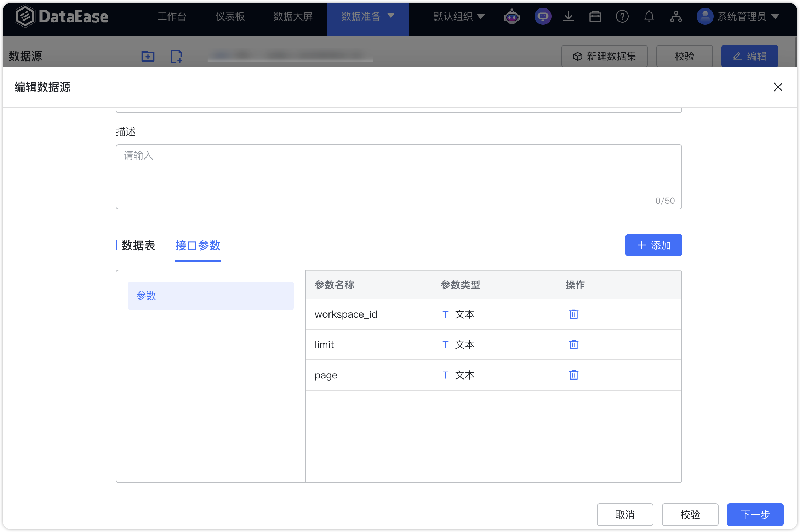
Task: Expand the 数据准备 dropdown
Action: [x=367, y=16]
